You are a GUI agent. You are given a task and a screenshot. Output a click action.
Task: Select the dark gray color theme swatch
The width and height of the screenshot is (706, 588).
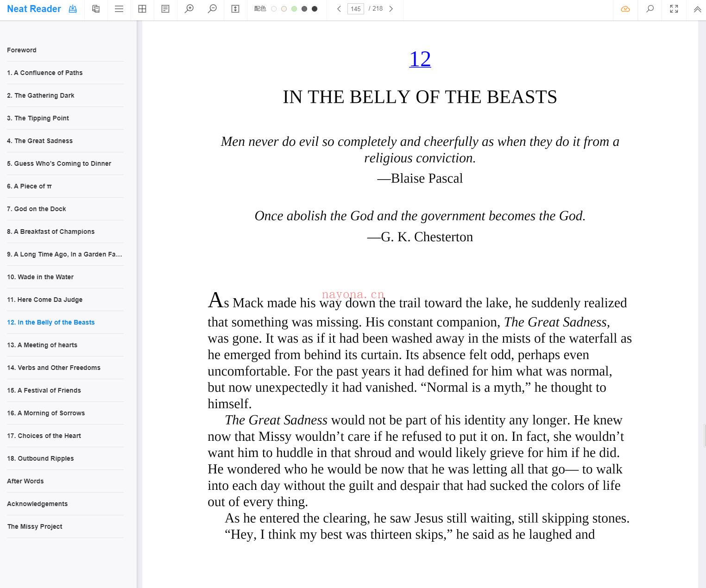click(x=304, y=9)
